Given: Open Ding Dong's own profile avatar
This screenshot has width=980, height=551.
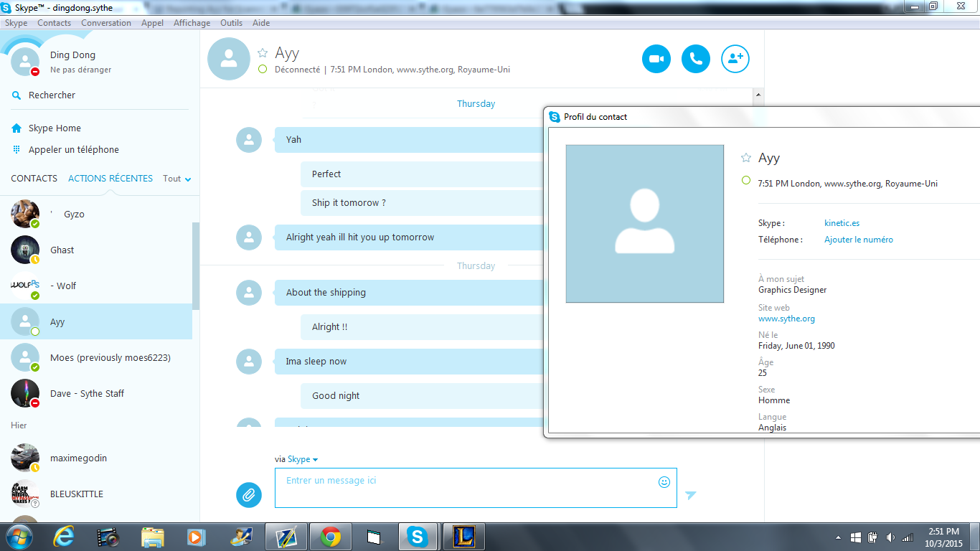Looking at the screenshot, I should click(x=25, y=62).
